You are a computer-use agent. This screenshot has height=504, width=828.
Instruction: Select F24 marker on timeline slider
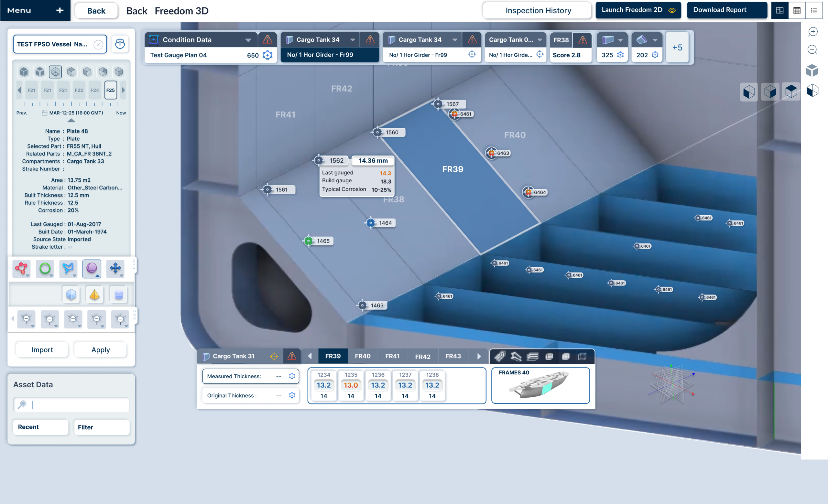pos(94,90)
